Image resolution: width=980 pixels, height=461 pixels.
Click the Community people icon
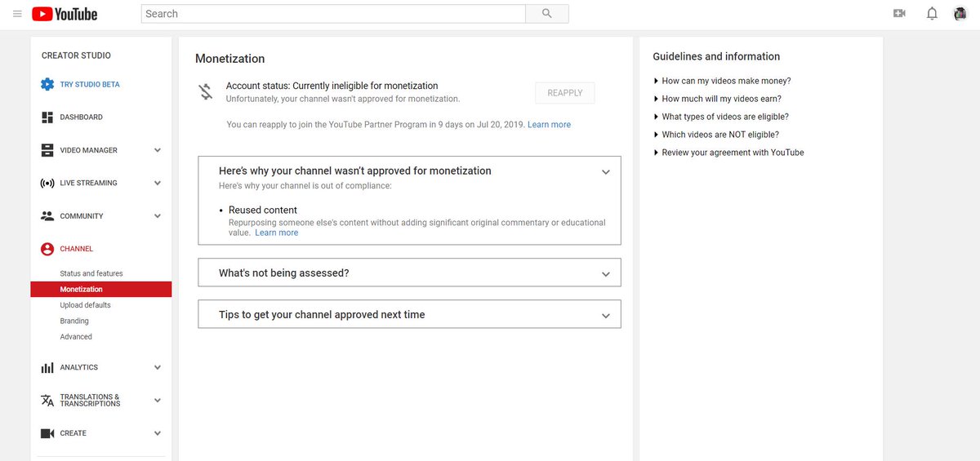point(47,216)
